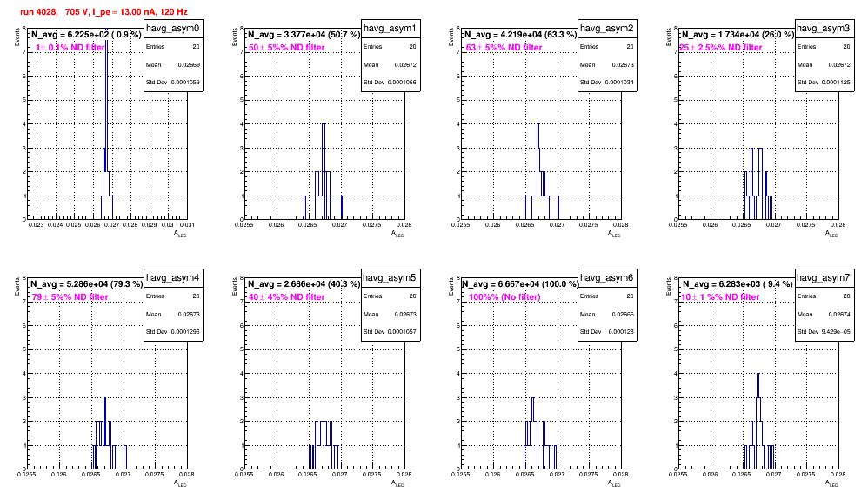Select the magenta 100% (No filter) text
868x499 pixels.
(504, 297)
